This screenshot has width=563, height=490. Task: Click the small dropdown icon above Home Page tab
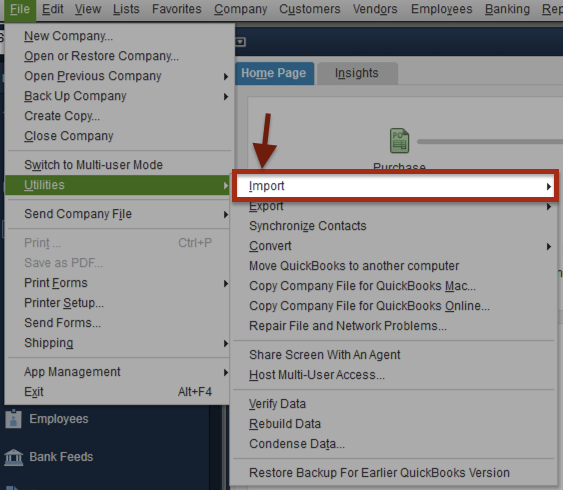pos(240,42)
